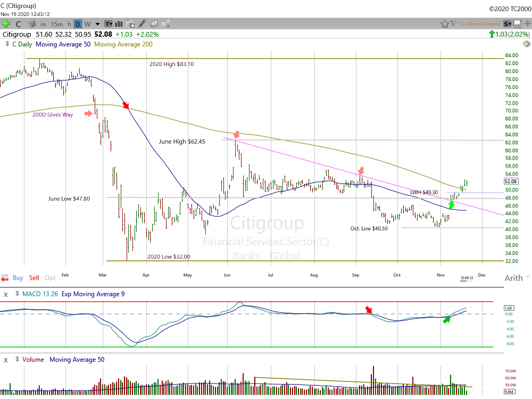Viewport: 532px width, 399px height.
Task: Click the move-arrows pane icon
Action: click(x=528, y=23)
